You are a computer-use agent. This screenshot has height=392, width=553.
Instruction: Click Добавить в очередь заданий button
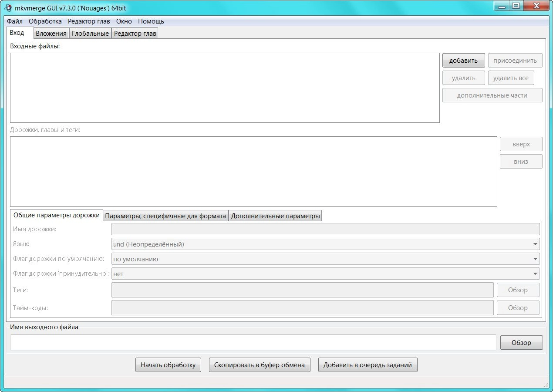click(368, 365)
